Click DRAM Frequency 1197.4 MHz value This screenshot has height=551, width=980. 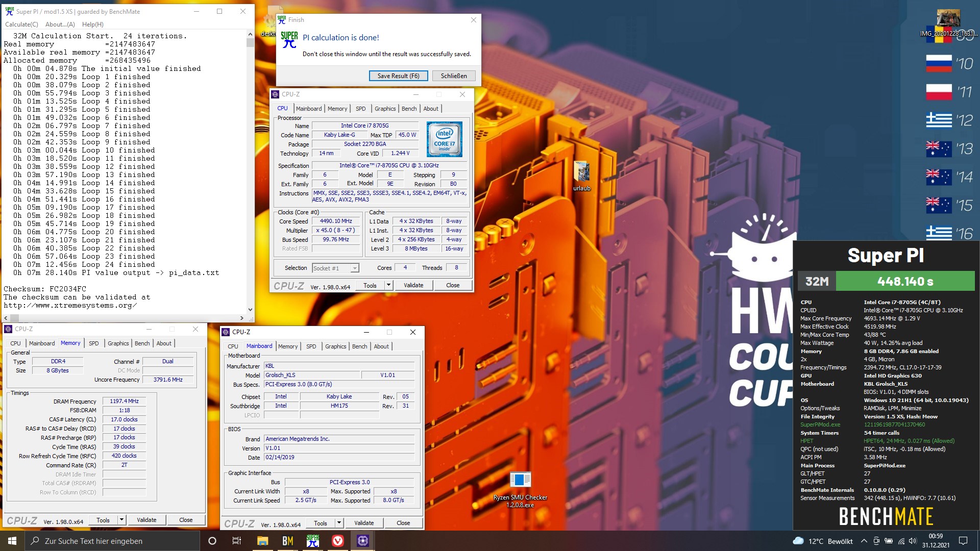[x=124, y=401]
